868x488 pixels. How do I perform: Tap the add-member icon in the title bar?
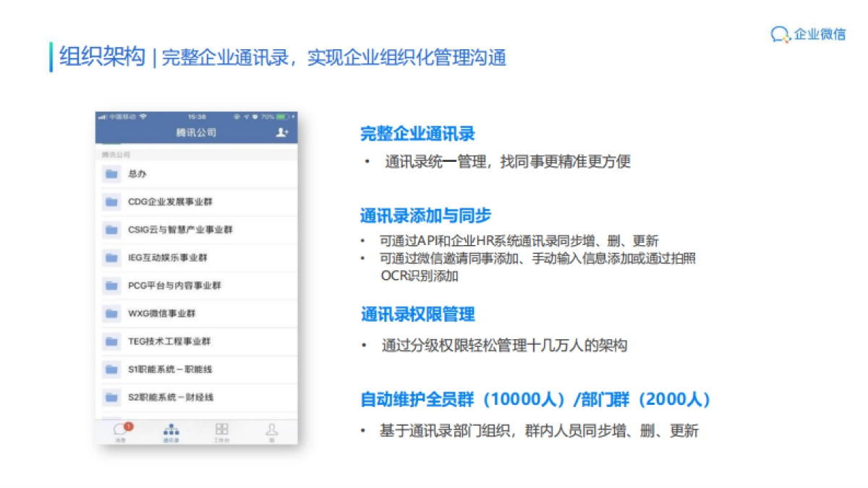tap(282, 132)
